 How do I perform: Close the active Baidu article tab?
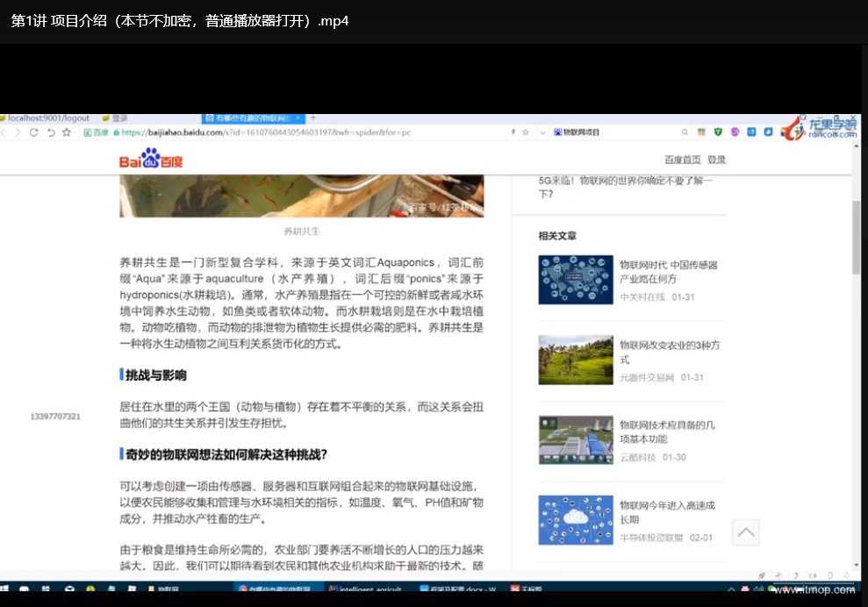click(298, 118)
